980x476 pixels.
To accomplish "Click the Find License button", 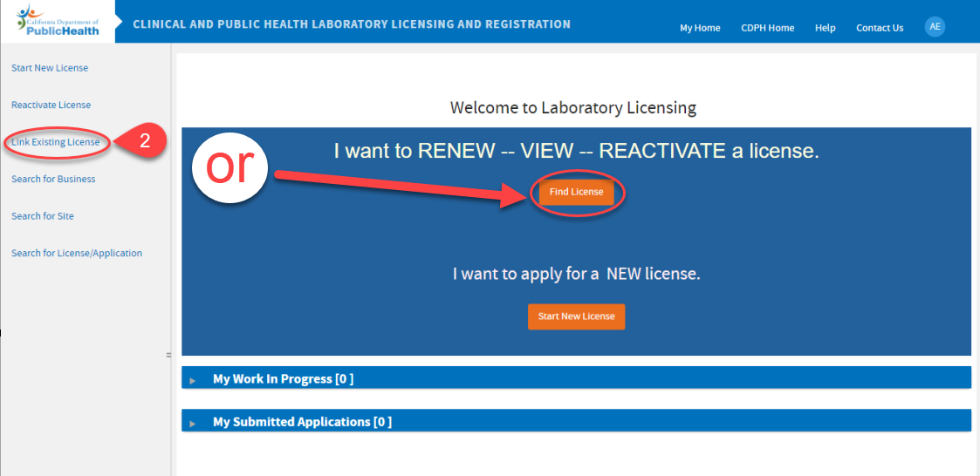I will point(576,193).
